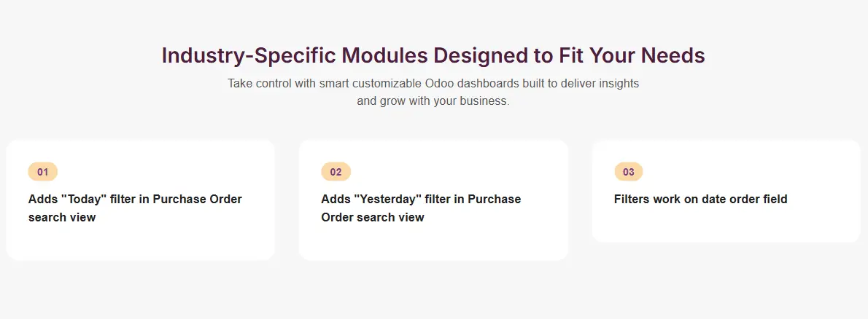Click the subtitle line mentioning Odoo dashboards
This screenshot has height=319, width=868.
(x=433, y=83)
